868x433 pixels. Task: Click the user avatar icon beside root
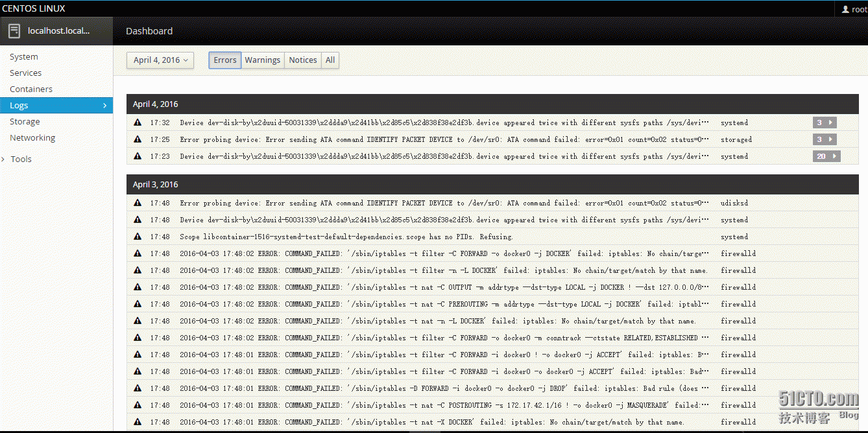(845, 10)
